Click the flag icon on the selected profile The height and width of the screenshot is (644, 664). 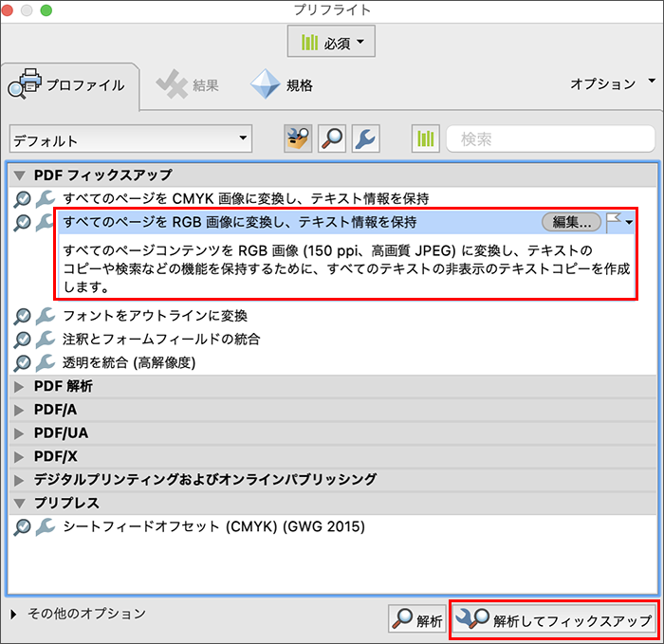point(614,221)
